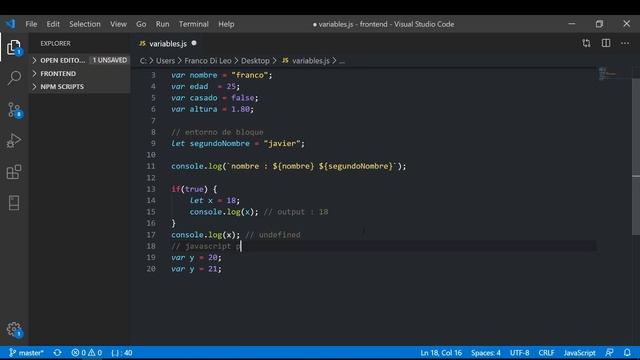Click the line 6 altura declaration

pyautogui.click(x=212, y=109)
